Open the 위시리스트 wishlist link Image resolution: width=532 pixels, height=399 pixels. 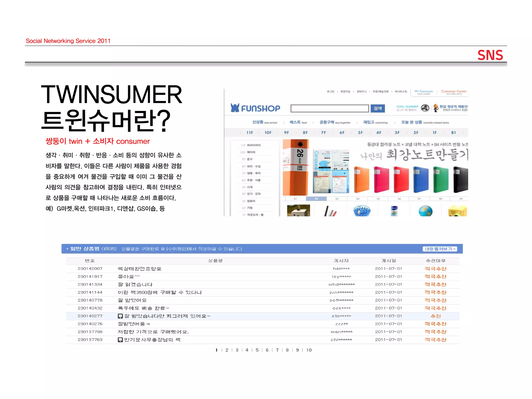point(401,91)
